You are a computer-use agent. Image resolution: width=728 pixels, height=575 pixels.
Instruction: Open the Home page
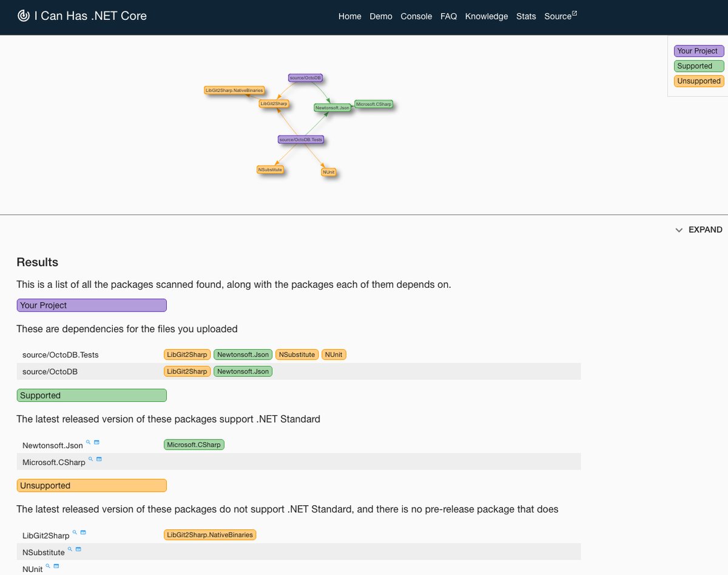tap(350, 16)
